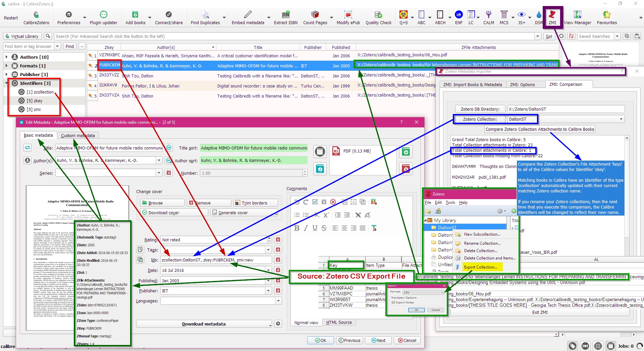Open the Modify ePub plugin
Viewport: 644px width, 351px height.
[x=348, y=18]
